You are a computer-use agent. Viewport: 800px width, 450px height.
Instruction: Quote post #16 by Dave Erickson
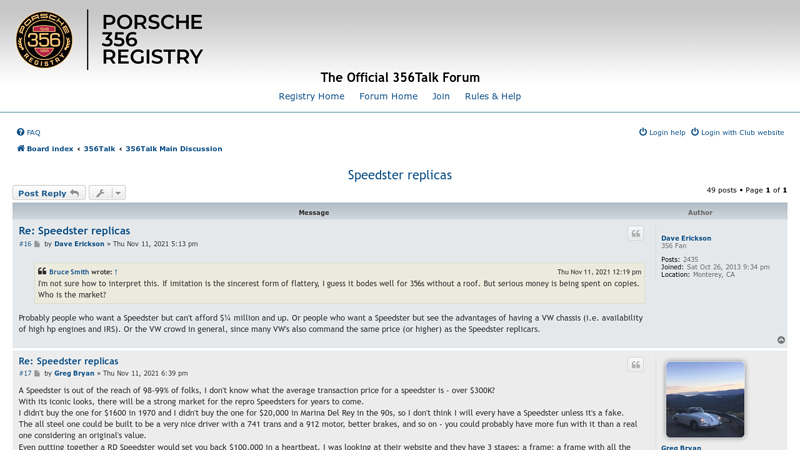pyautogui.click(x=636, y=234)
